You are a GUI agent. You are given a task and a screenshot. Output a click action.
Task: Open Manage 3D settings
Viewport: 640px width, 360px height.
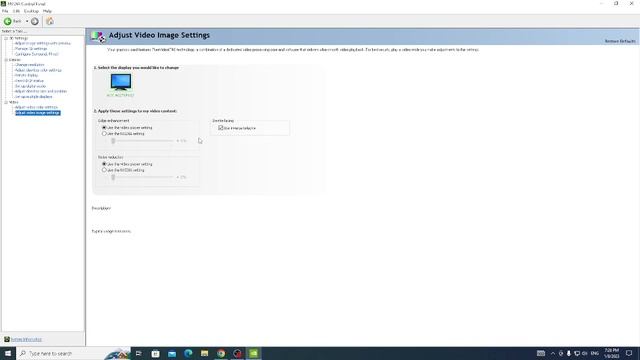click(x=31, y=49)
